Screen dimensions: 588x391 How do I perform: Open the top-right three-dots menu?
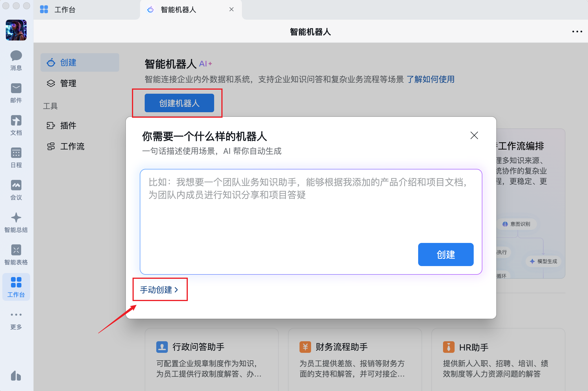tap(577, 32)
